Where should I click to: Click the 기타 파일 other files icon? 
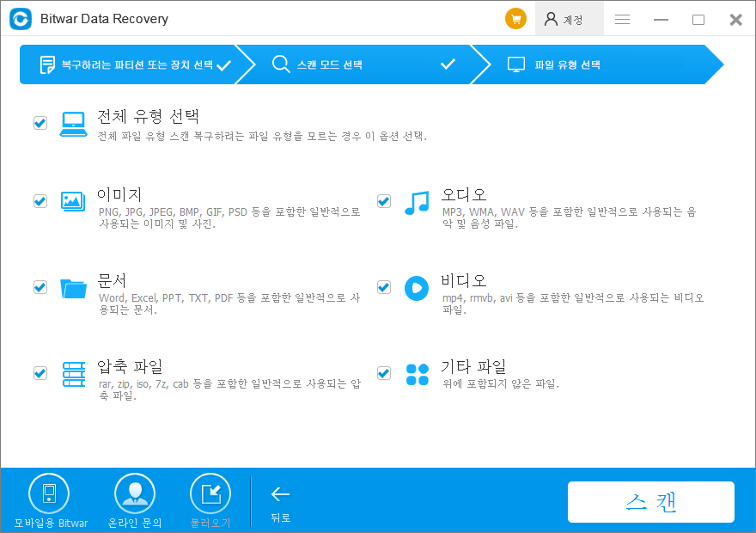(418, 373)
